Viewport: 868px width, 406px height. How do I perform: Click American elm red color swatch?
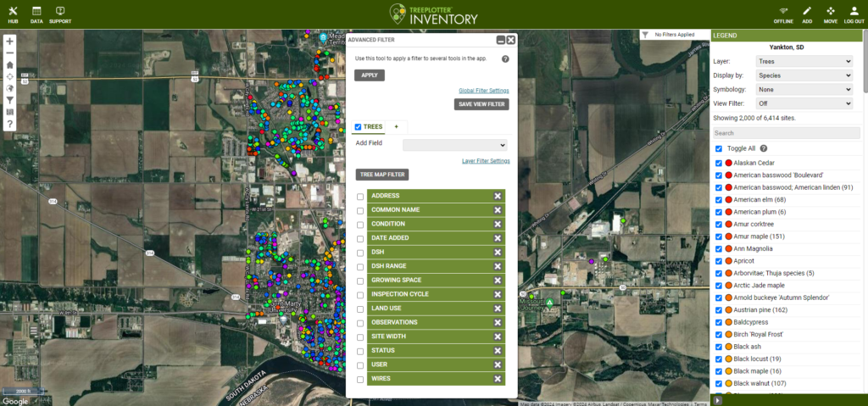(728, 200)
